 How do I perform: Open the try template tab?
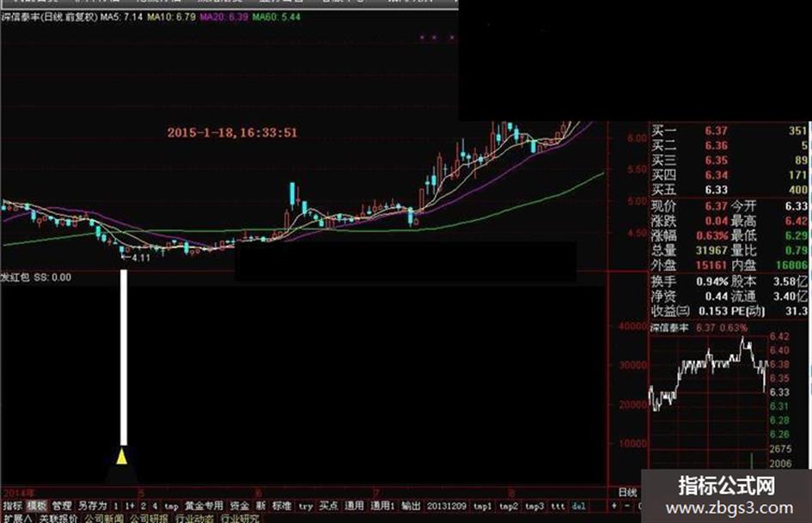[x=306, y=507]
